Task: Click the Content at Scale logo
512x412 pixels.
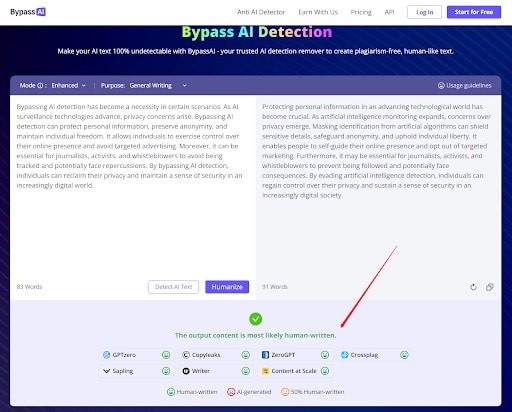Action: point(265,371)
